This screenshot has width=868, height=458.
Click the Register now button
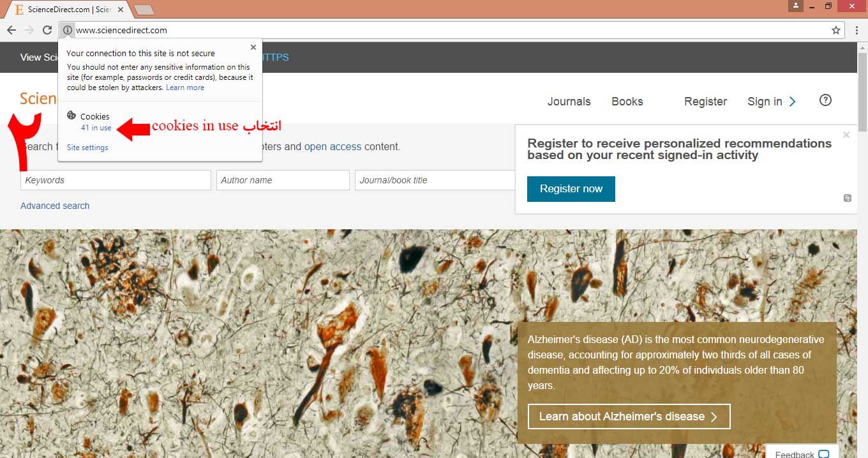point(571,189)
